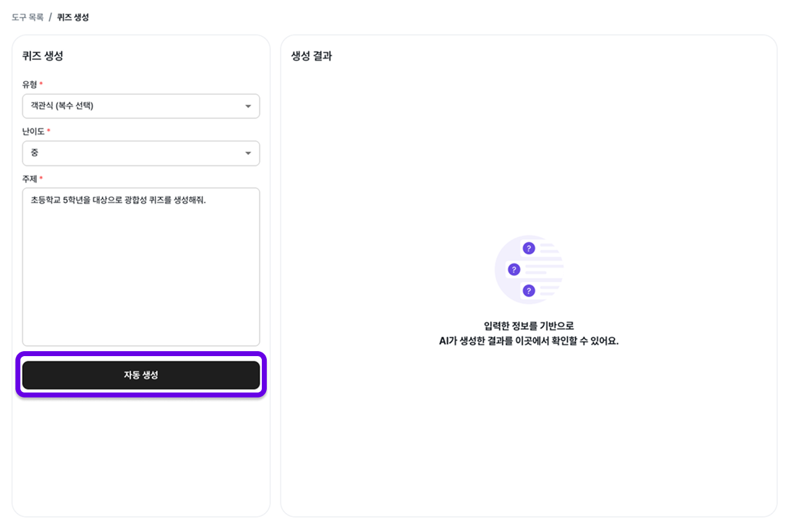Click the 난이도 field label

click(33, 131)
